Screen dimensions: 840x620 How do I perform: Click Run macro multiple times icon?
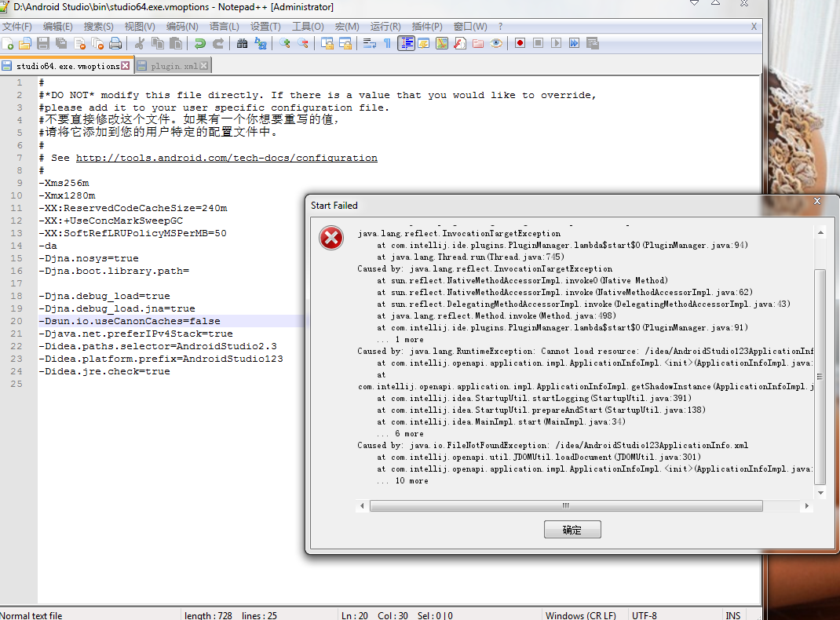tap(575, 43)
